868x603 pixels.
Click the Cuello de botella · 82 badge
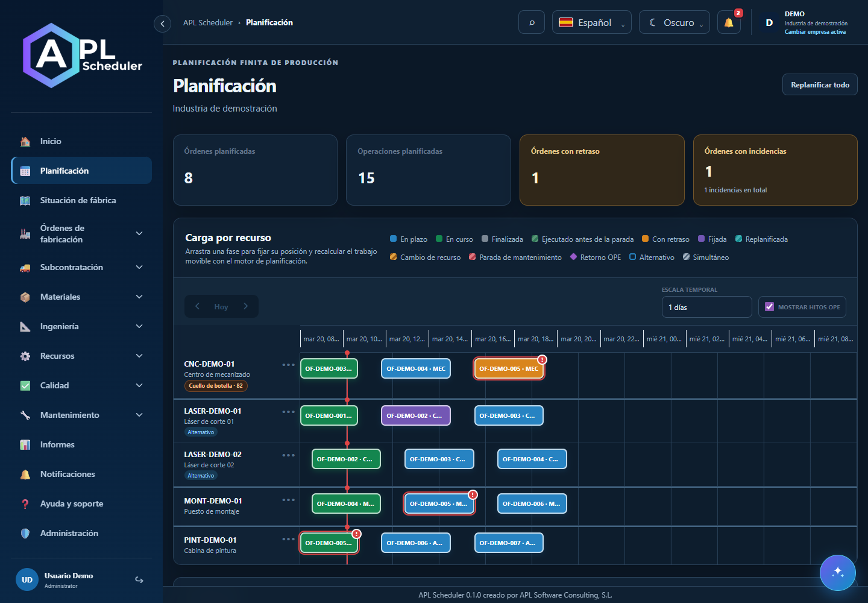click(x=216, y=386)
